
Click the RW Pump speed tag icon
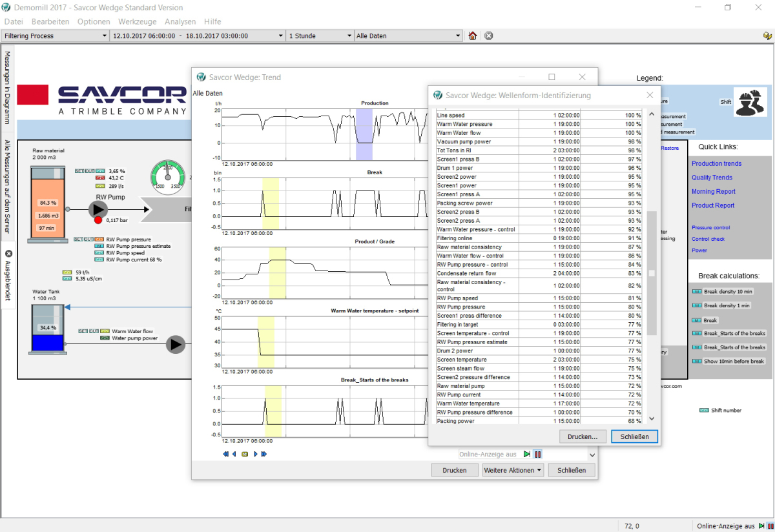99,253
